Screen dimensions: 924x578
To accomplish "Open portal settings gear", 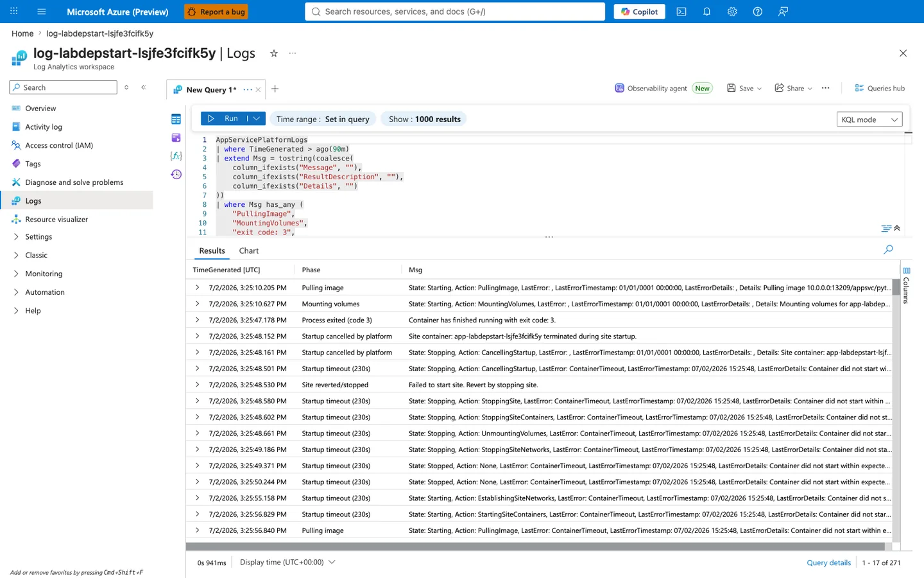I will click(x=732, y=12).
